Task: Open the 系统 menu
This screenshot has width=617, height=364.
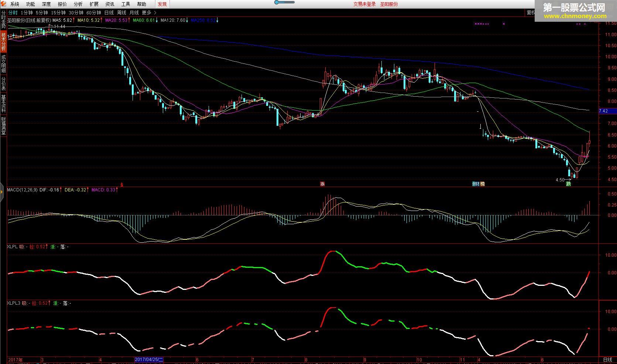Action: pos(15,4)
